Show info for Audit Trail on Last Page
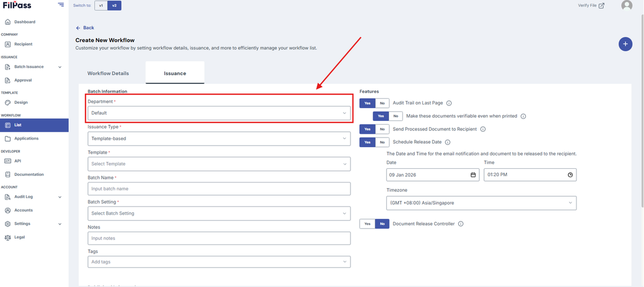This screenshot has width=644, height=287. pos(449,103)
